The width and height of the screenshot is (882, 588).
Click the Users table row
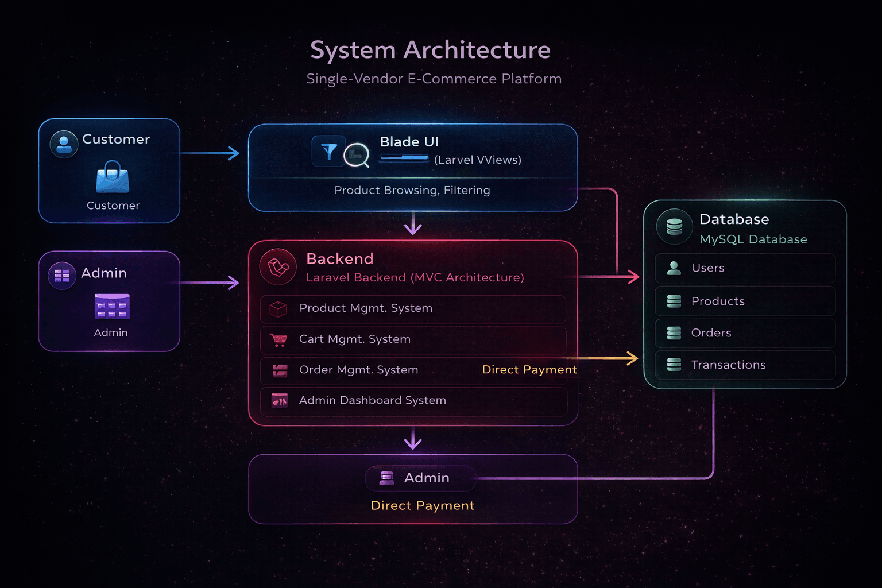745,268
